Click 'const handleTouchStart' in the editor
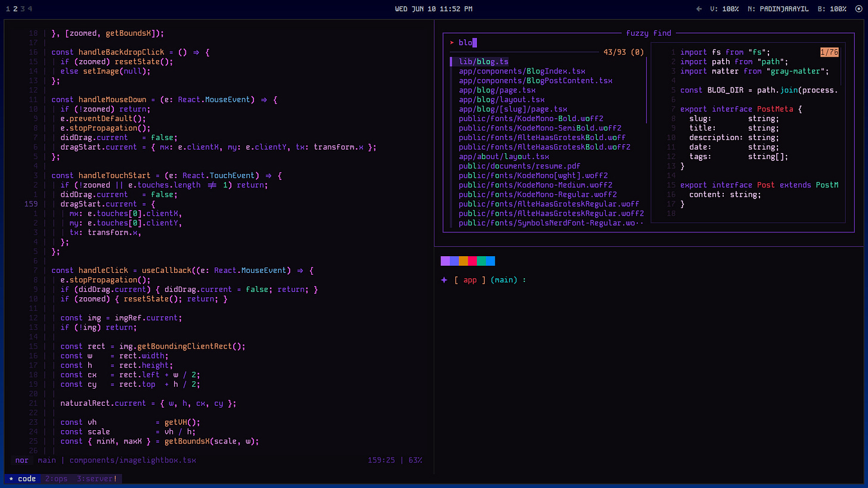 coord(101,176)
